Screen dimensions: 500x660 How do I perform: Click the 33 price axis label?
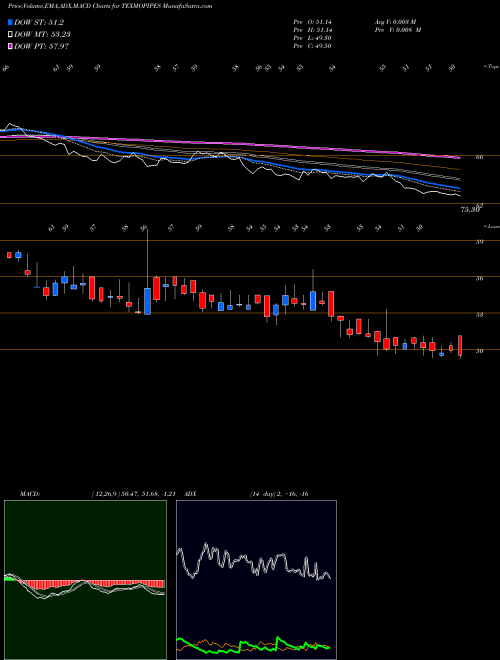pyautogui.click(x=479, y=314)
